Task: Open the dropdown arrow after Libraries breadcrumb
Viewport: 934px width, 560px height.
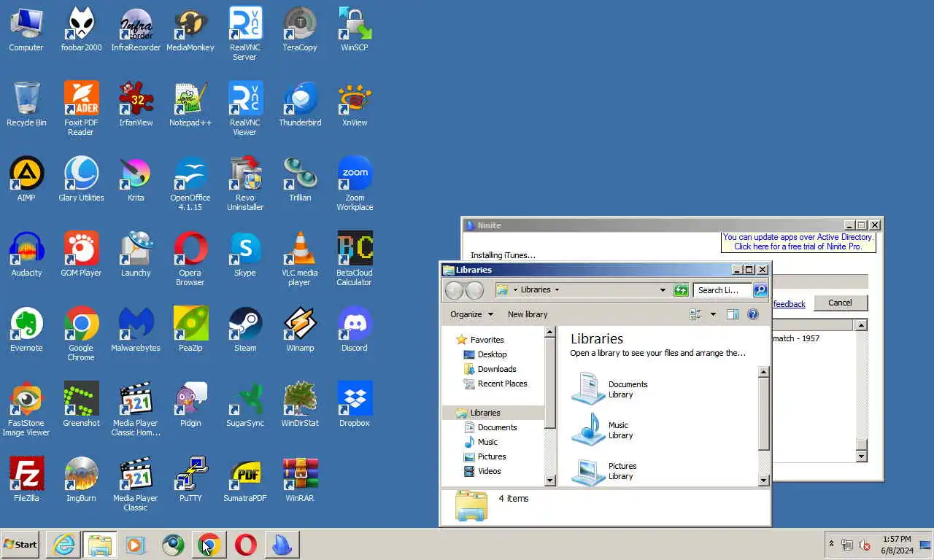Action: pyautogui.click(x=557, y=290)
